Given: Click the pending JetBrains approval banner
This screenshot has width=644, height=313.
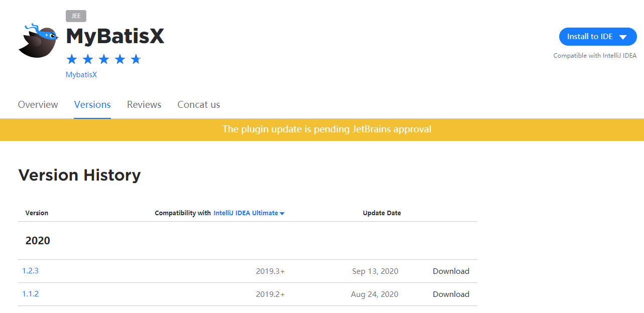Looking at the screenshot, I should point(322,129).
